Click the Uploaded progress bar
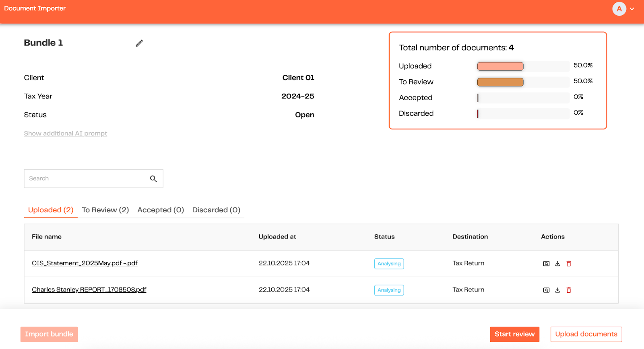Viewport: 644px width, 349px height. coord(523,66)
